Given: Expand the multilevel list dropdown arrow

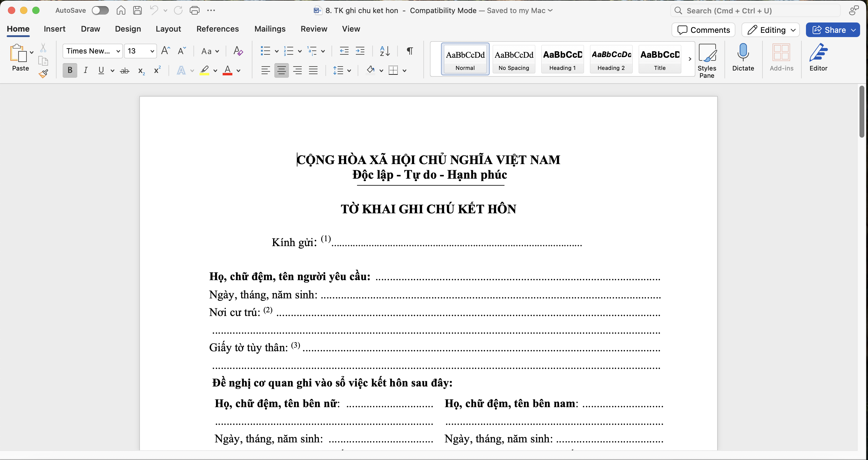Looking at the screenshot, I should pos(323,51).
